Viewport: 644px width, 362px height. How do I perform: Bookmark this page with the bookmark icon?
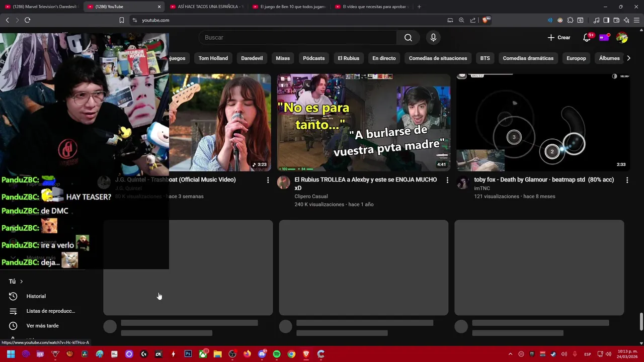coord(122,20)
